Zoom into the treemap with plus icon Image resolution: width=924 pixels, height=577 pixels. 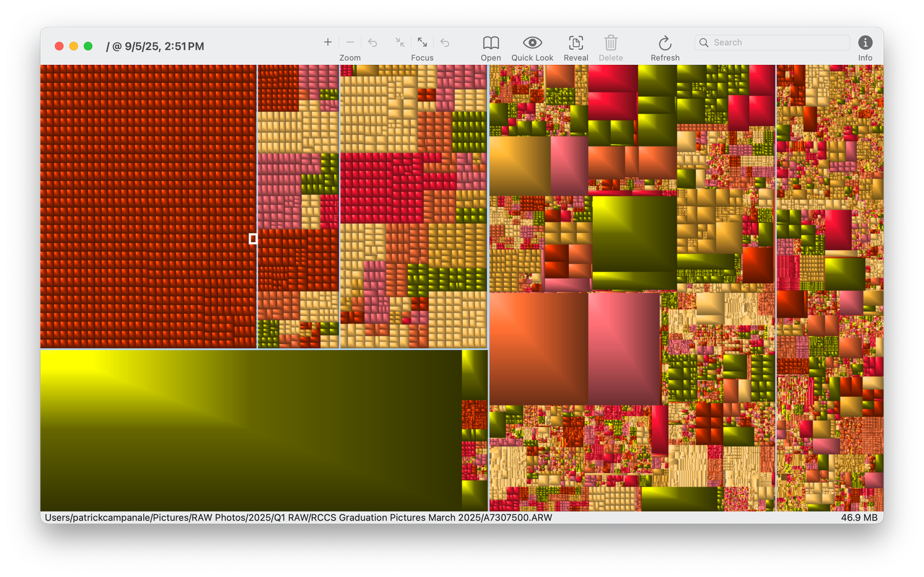tap(328, 42)
